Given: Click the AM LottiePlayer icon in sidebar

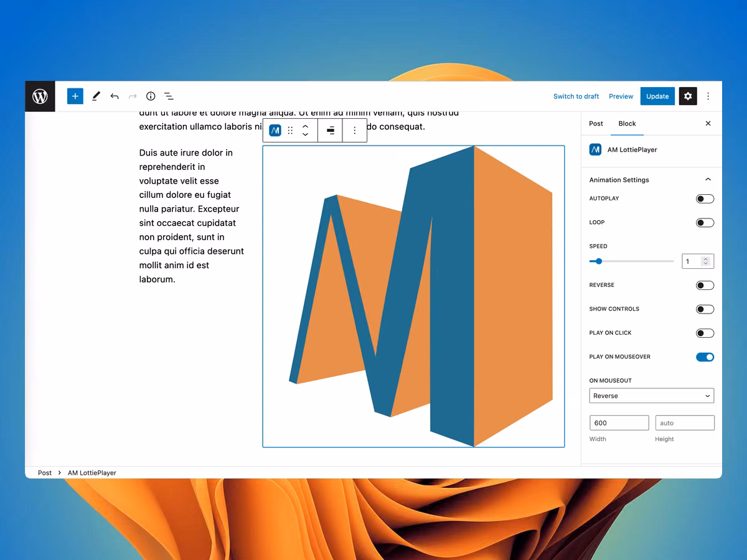Looking at the screenshot, I should pyautogui.click(x=596, y=150).
